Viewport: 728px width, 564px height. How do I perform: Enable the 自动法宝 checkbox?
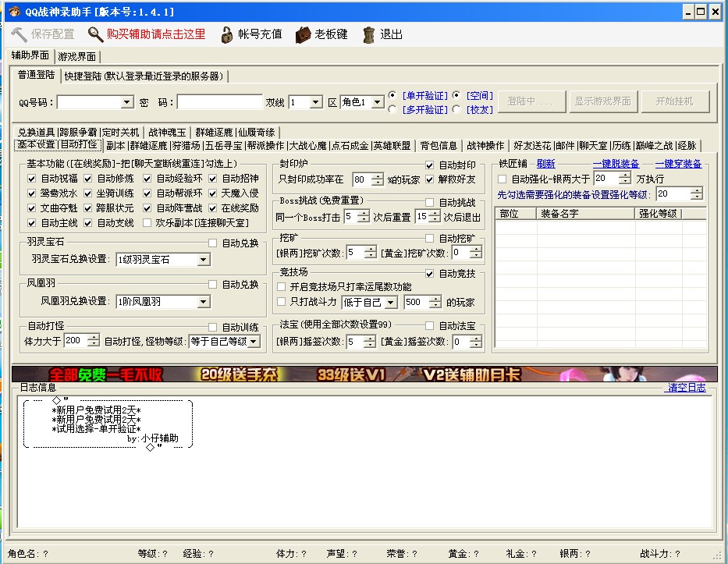(429, 326)
